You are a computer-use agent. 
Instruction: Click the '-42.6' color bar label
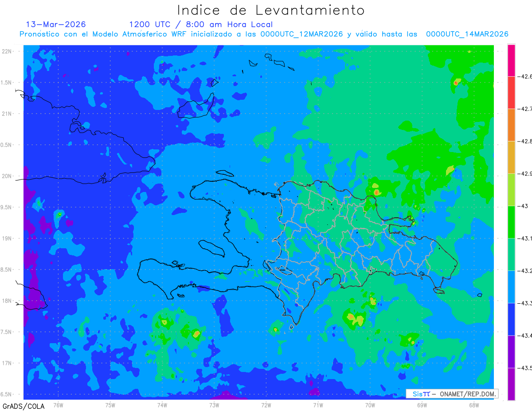525,76
